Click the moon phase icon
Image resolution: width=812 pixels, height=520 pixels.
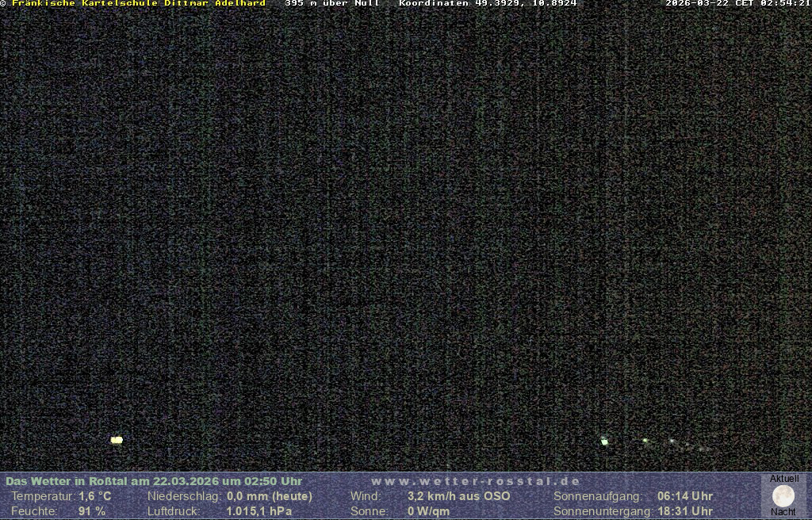tap(783, 496)
